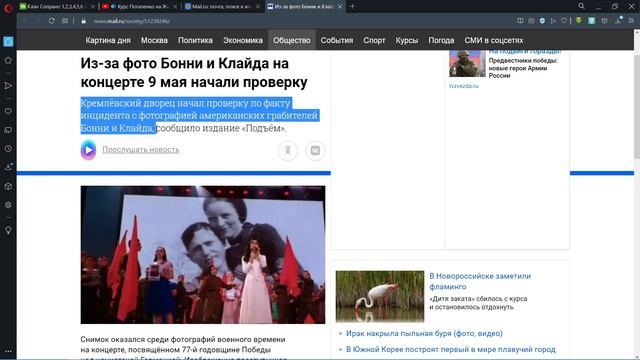This screenshot has width=640, height=360.
Task: Open the tvzvezda.ru source link
Action: pyautogui.click(x=464, y=86)
